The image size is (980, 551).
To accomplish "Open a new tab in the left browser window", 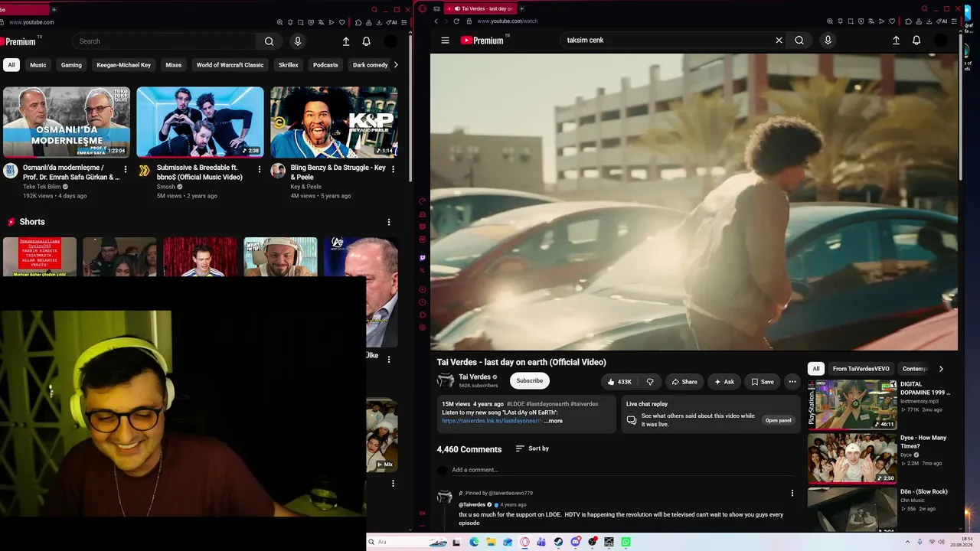I will 54,9.
